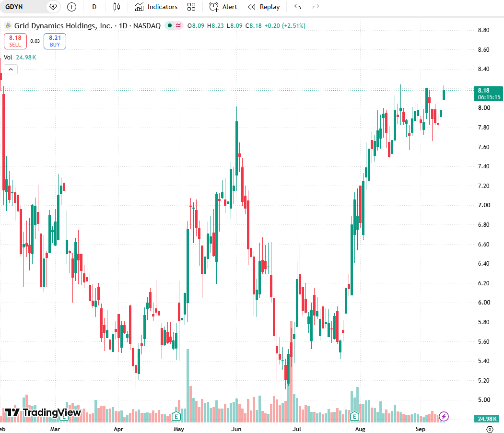Redo the last chart action
The width and height of the screenshot is (504, 433).
pyautogui.click(x=316, y=7)
